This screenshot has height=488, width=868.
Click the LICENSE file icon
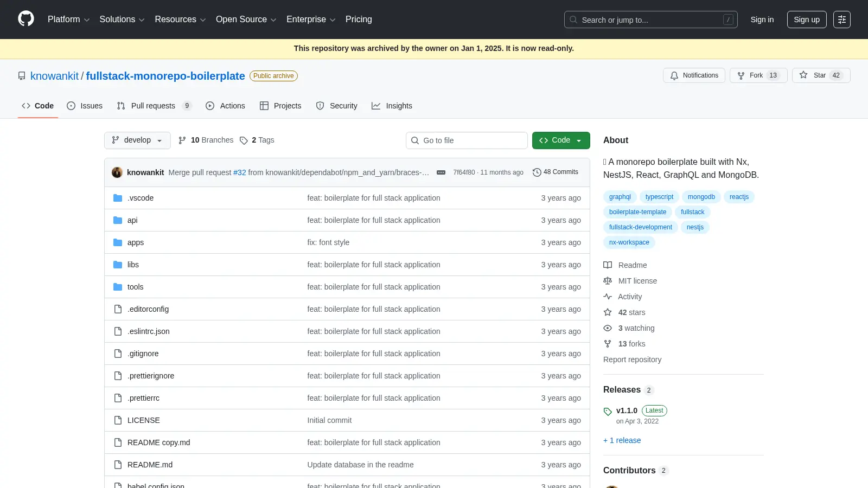tap(118, 420)
